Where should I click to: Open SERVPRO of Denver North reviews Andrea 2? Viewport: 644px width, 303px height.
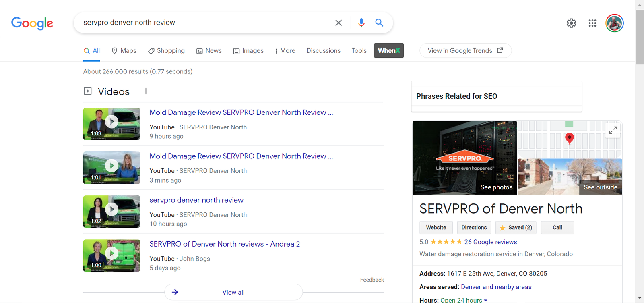(x=225, y=244)
